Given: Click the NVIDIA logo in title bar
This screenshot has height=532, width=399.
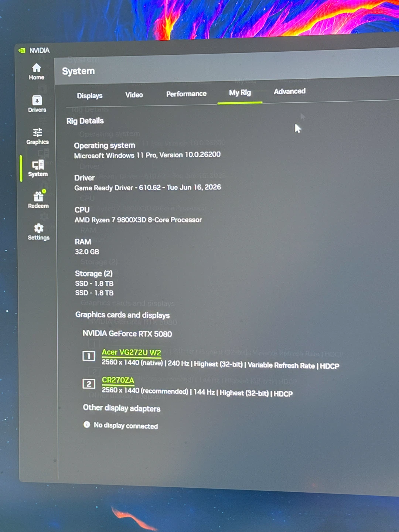Looking at the screenshot, I should [22, 50].
